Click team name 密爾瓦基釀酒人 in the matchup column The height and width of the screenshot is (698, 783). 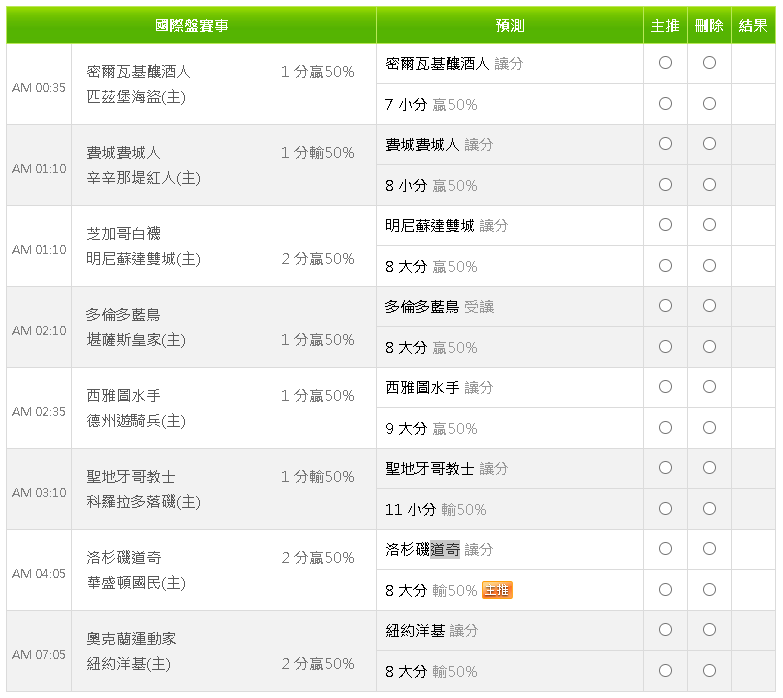tap(138, 72)
